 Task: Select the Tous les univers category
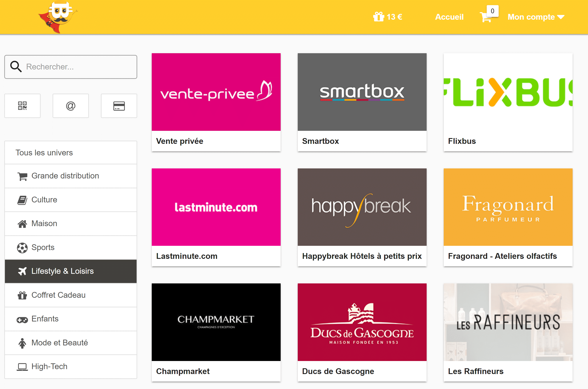click(71, 153)
